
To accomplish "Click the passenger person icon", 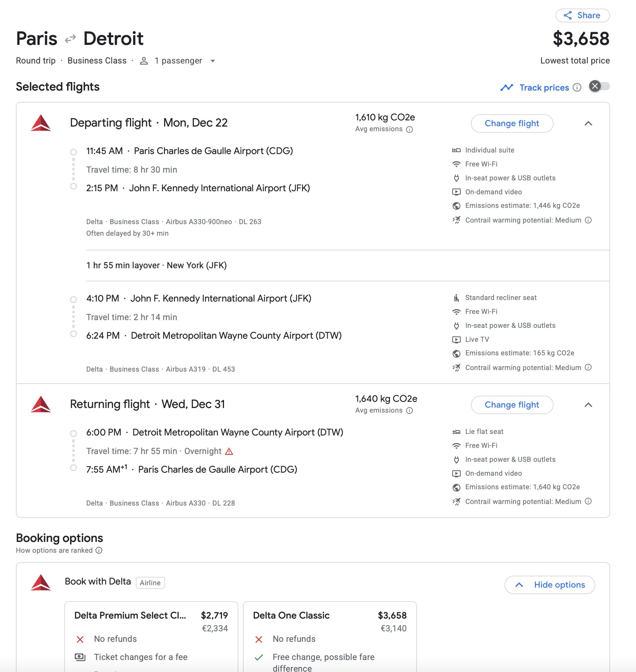I will click(x=144, y=61).
